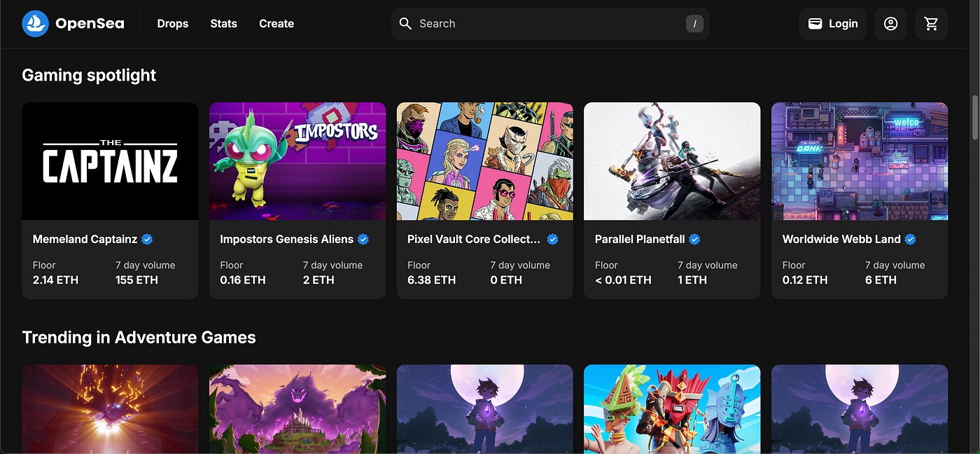Click the Parallel Planetfall title
This screenshot has height=454, width=980.
(640, 239)
